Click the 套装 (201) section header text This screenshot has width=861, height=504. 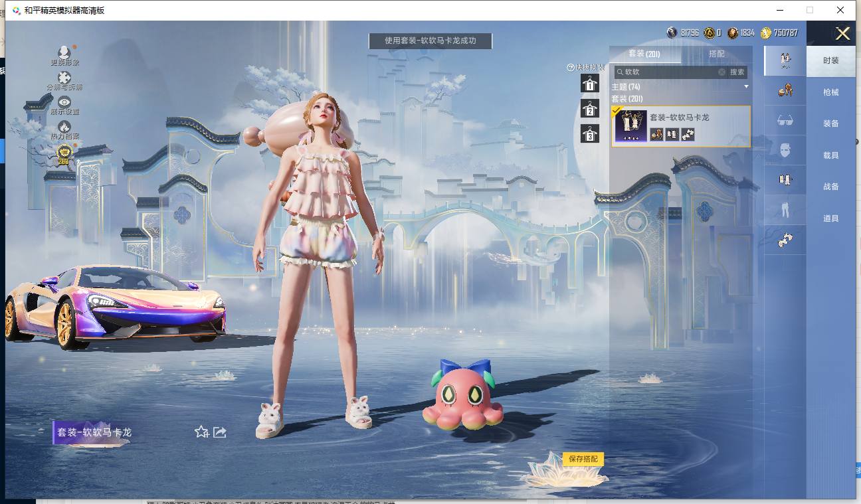point(627,99)
